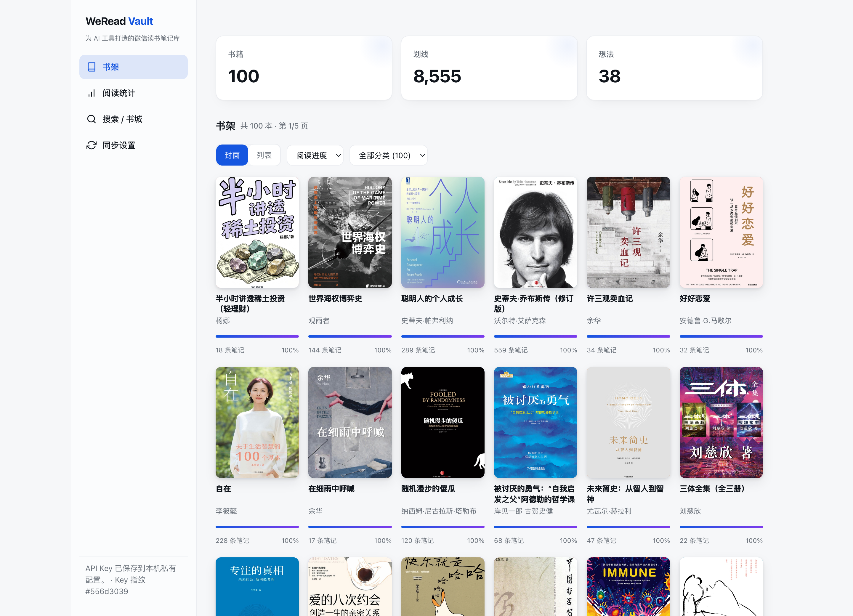The image size is (853, 616).
Task: Click author name 尤瓦尔·赫拉利
Action: [609, 511]
